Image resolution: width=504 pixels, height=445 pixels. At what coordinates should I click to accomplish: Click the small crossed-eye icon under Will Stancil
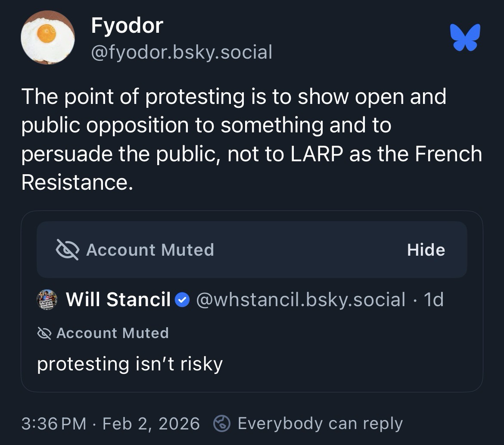pos(44,333)
